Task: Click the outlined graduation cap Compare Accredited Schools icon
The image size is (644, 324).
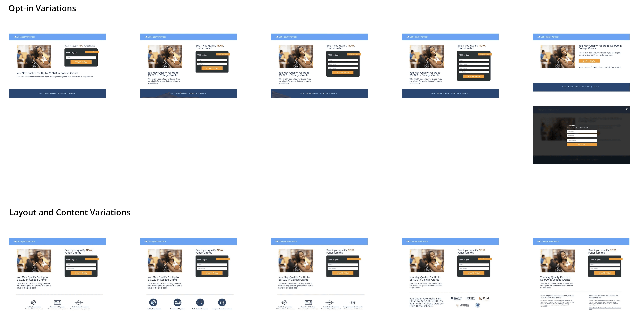Action: coord(353,303)
